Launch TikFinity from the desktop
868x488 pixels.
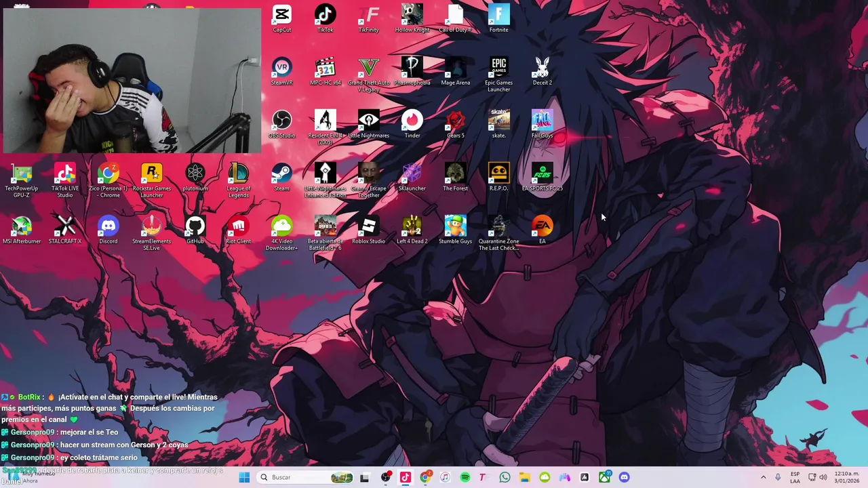[x=369, y=18]
